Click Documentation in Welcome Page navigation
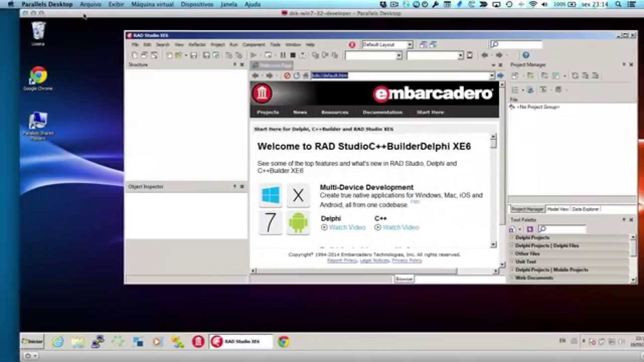Image resolution: width=644 pixels, height=362 pixels. point(382,112)
